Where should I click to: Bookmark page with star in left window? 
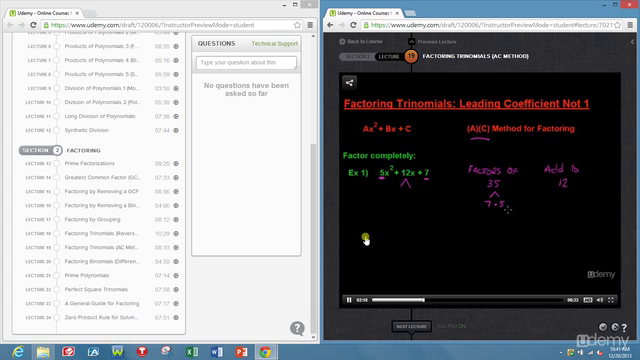click(298, 25)
